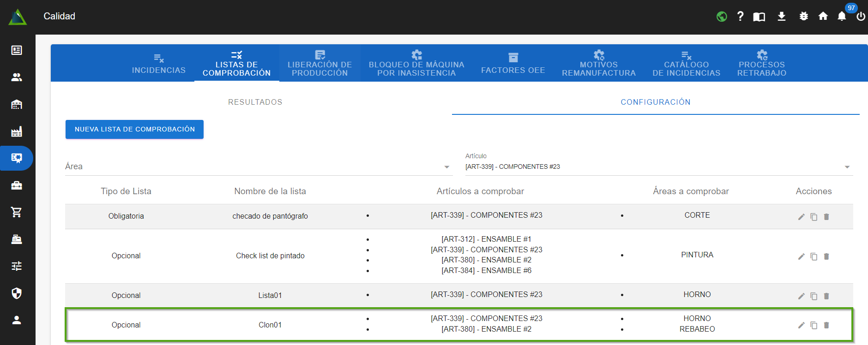The width and height of the screenshot is (868, 345).
Task: Open the notifications bell icon
Action: [x=842, y=17]
